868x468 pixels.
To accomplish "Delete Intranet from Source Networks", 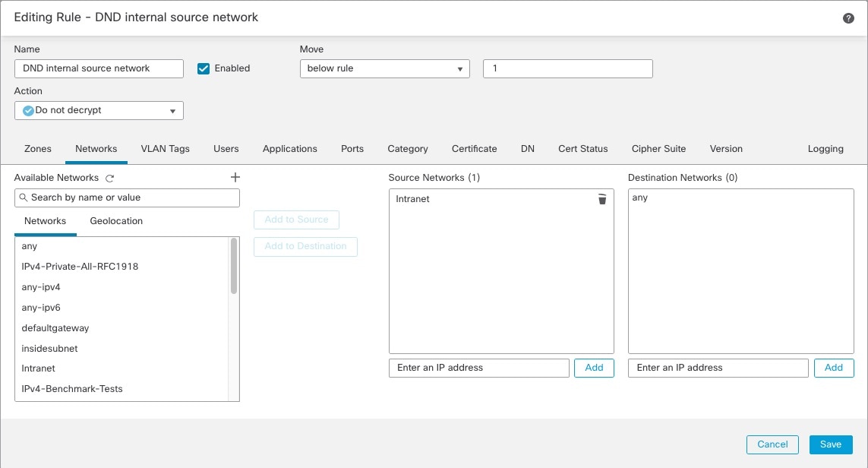I will pos(602,199).
